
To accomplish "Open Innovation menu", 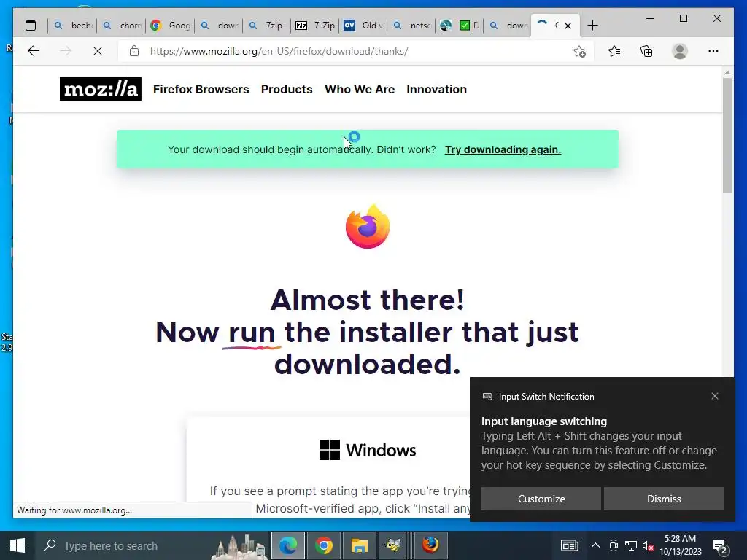I will coord(436,89).
